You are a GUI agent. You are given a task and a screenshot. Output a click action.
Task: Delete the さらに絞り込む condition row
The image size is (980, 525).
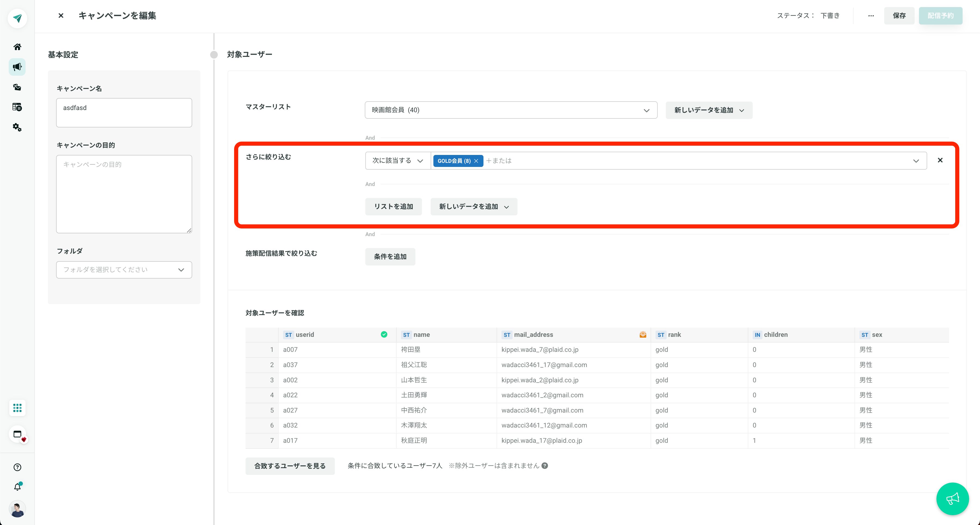[940, 160]
